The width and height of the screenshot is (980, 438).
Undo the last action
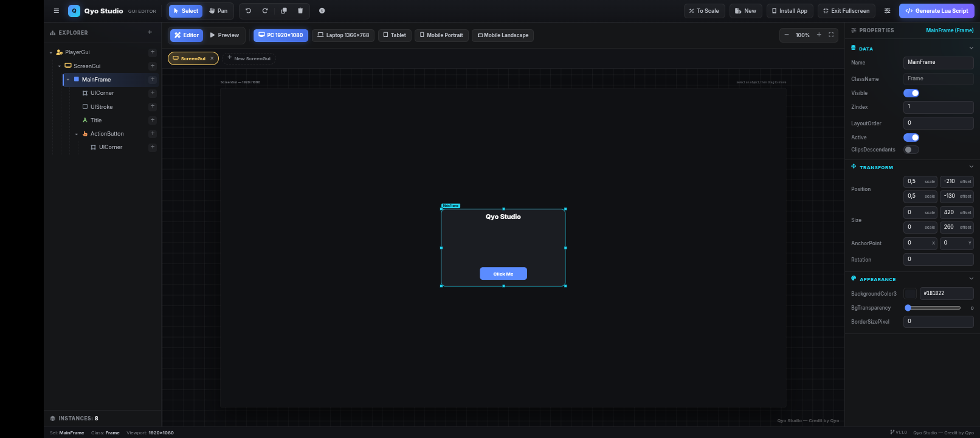tap(248, 11)
